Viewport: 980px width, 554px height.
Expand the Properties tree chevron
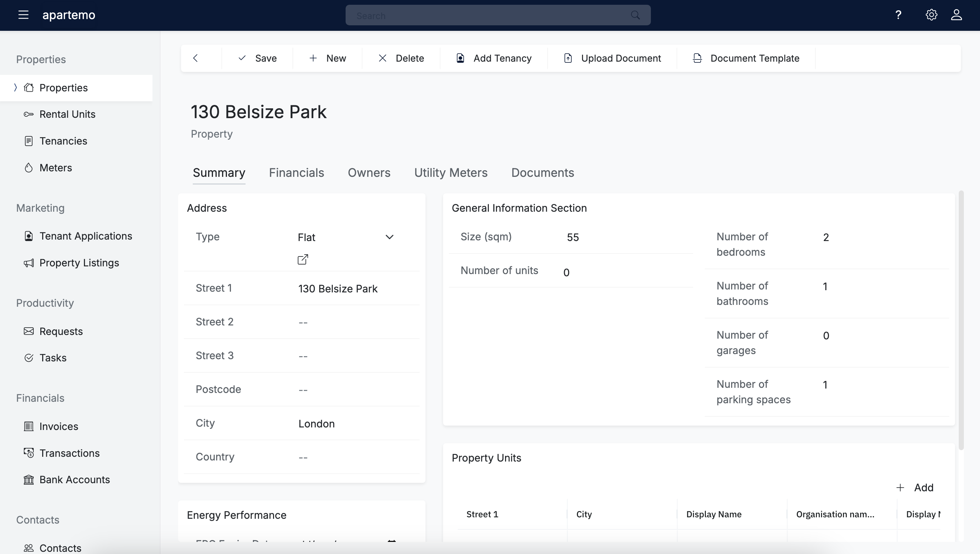click(15, 88)
